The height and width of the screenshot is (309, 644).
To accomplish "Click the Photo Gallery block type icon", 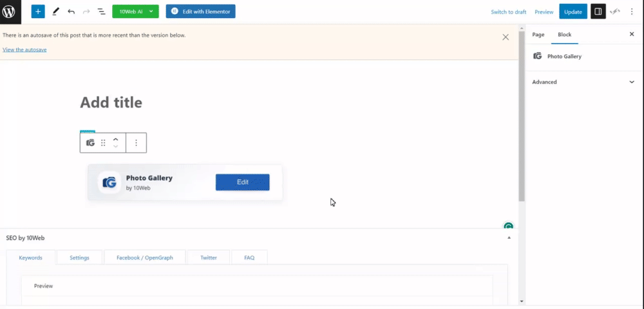I will [90, 143].
